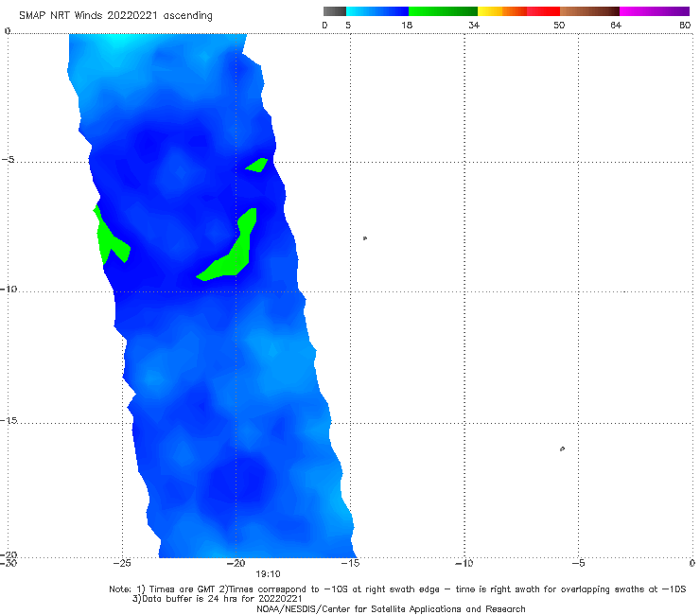The width and height of the screenshot is (700, 615).
Task: Click the longitude axis label '-20'
Action: (x=236, y=563)
